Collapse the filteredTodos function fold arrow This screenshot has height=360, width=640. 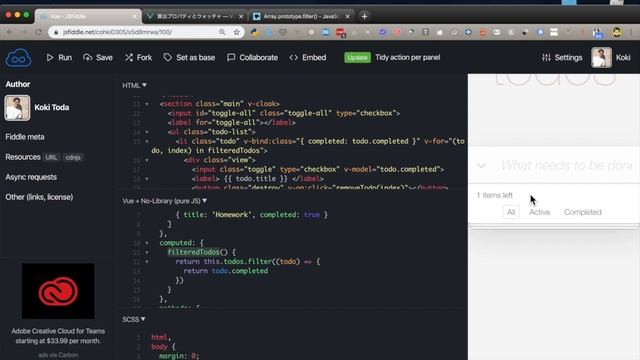(147, 252)
